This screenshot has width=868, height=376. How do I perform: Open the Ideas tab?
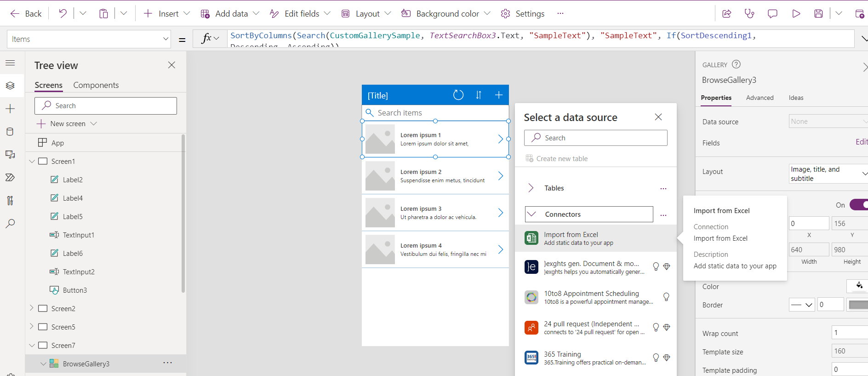point(796,98)
